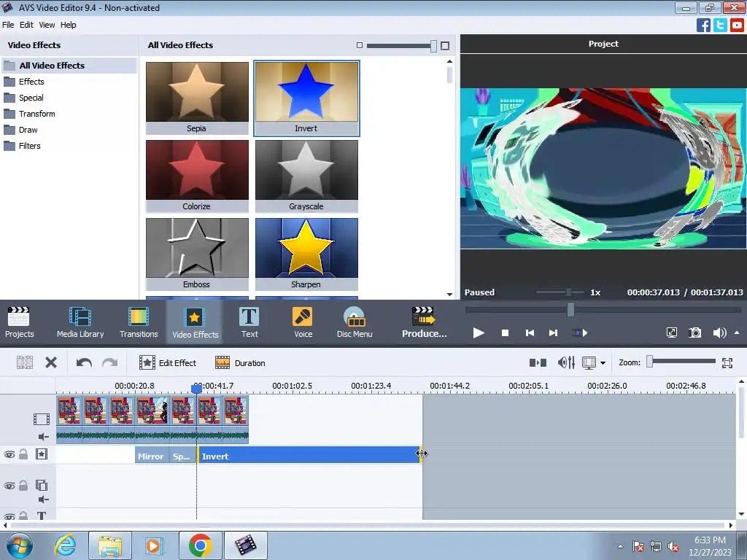Switch preview to full screen
The height and width of the screenshot is (560, 747).
coord(672,332)
